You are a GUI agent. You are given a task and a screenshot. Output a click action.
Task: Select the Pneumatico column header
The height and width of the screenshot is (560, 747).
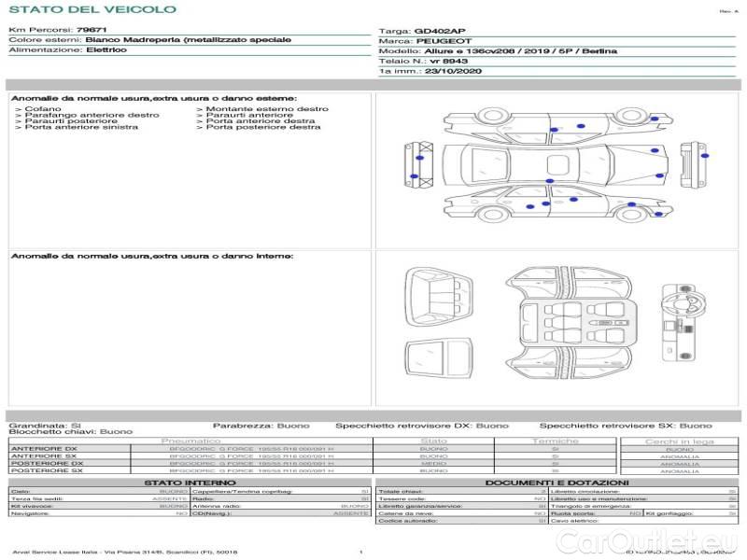tap(191, 441)
